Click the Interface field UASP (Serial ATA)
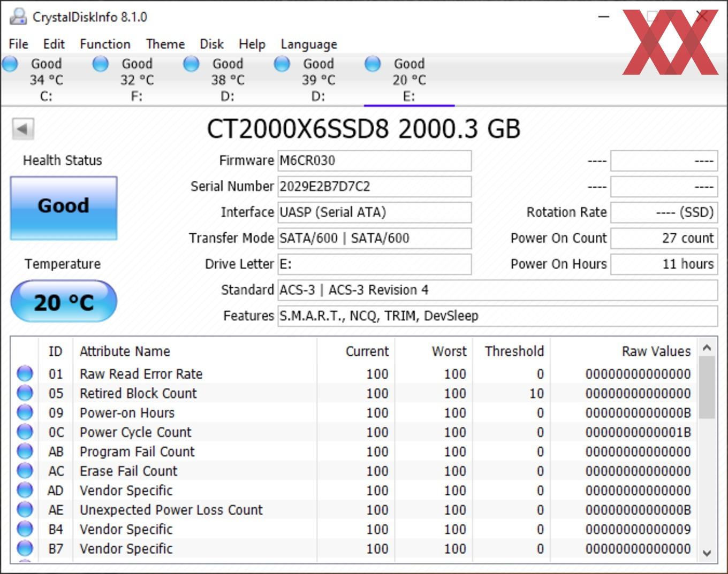Image resolution: width=728 pixels, height=574 pixels. pos(375,212)
